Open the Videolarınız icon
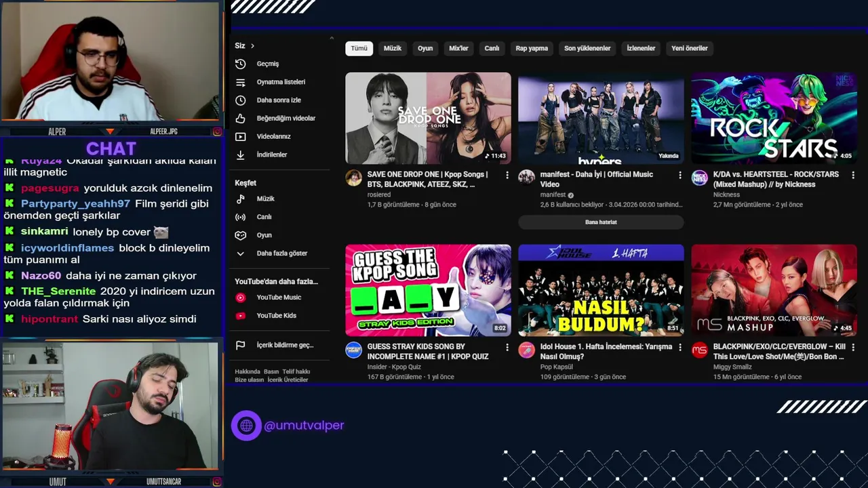The image size is (868, 488). pyautogui.click(x=240, y=136)
